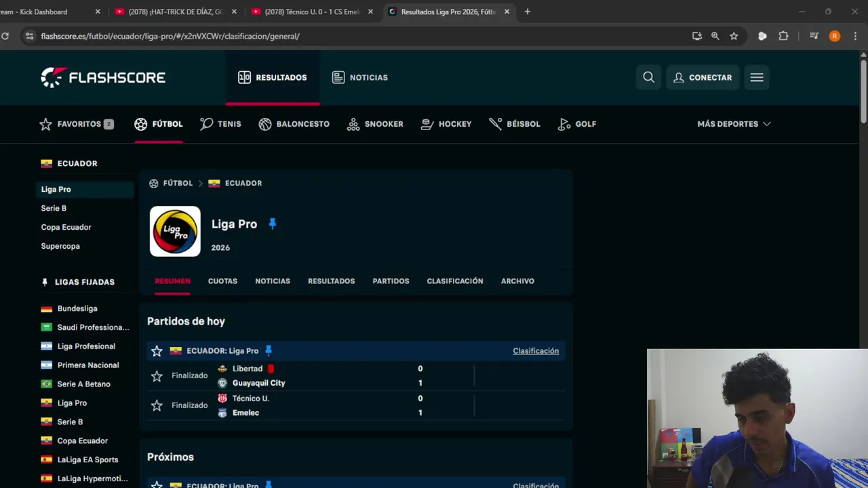Select the Snooker sport
The image size is (868, 488).
[375, 124]
